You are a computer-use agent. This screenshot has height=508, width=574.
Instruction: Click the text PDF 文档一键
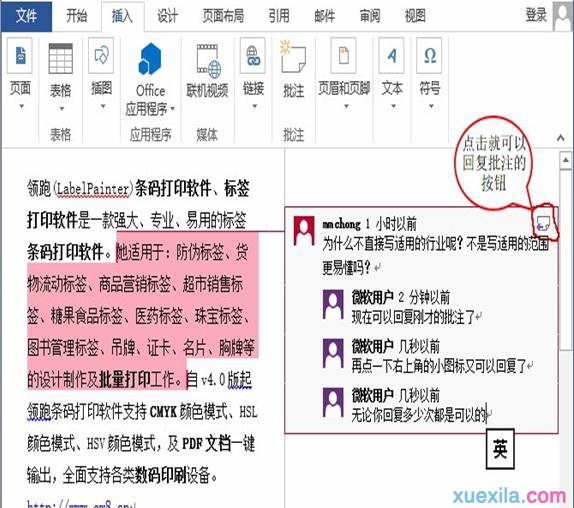pyautogui.click(x=219, y=444)
